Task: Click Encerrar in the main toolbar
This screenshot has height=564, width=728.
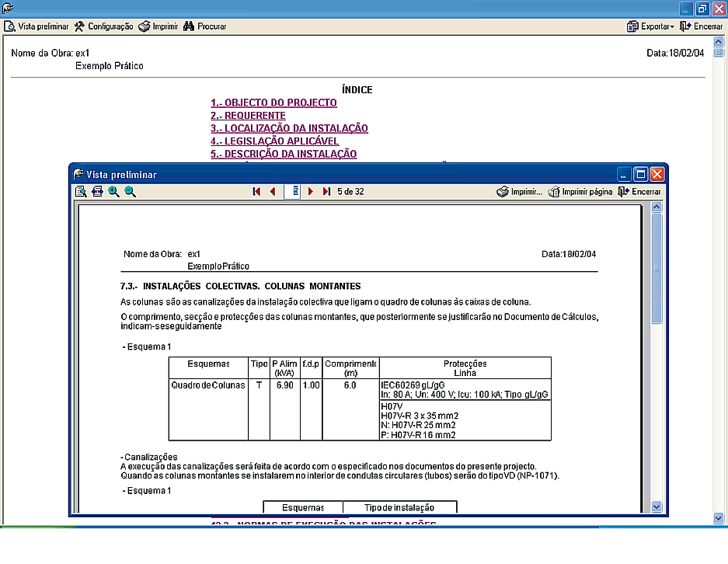Action: (701, 26)
